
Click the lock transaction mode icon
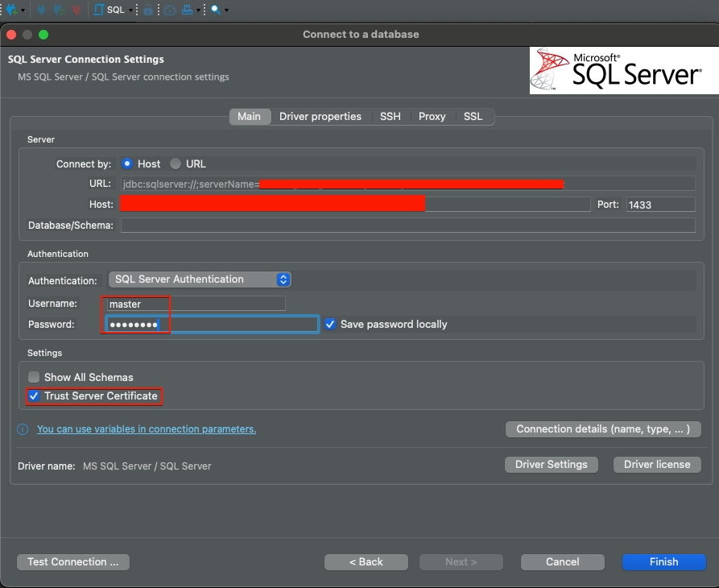148,10
